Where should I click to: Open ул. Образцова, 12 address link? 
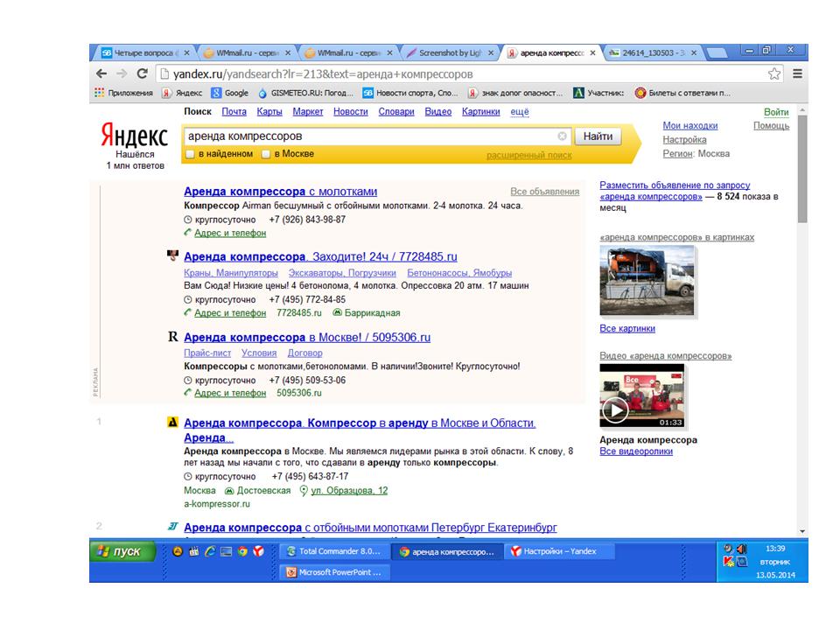(349, 490)
